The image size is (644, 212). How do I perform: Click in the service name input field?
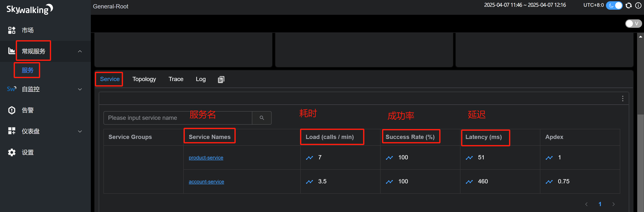[178, 118]
